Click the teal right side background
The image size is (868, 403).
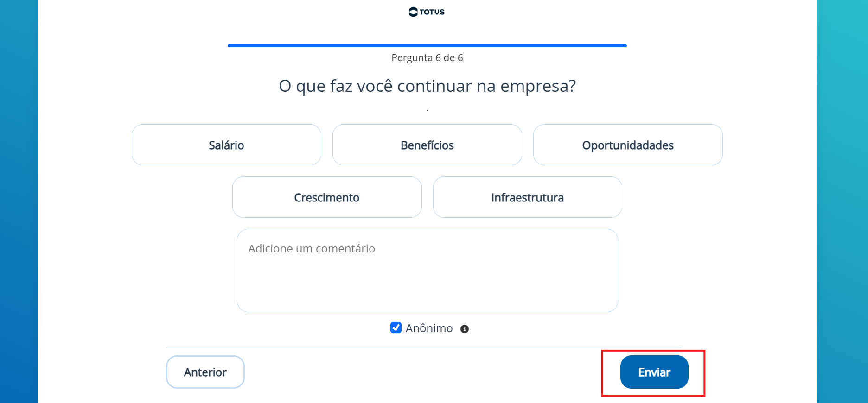tap(842, 201)
